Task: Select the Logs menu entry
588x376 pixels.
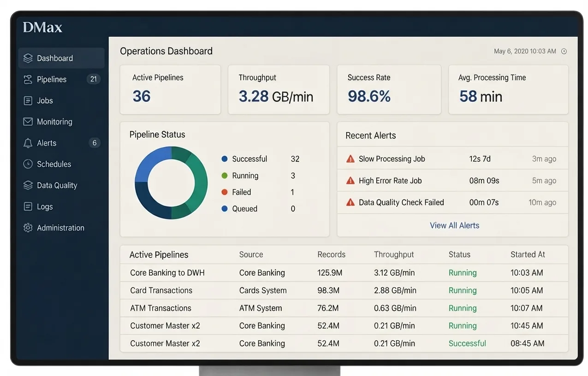Action: (45, 206)
